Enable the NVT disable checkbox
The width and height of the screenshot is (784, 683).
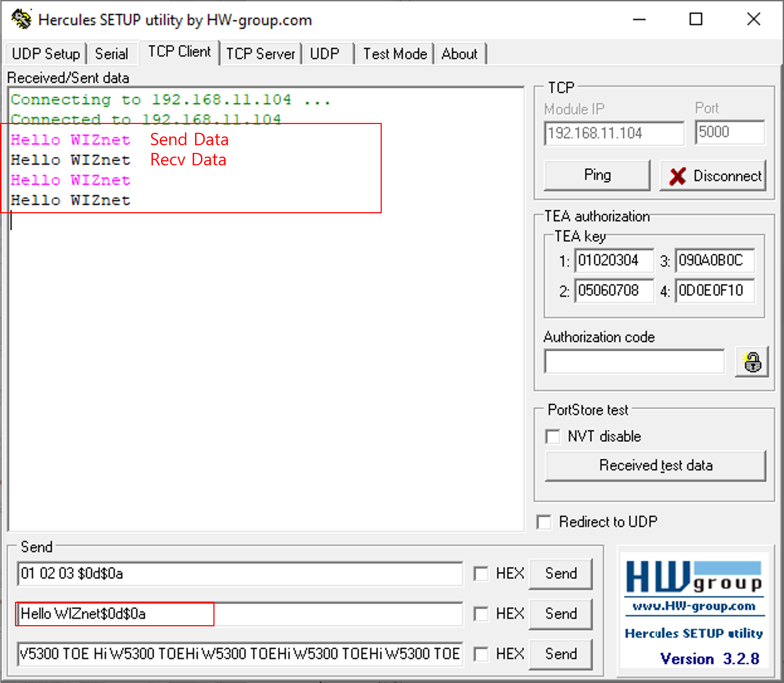[x=553, y=436]
